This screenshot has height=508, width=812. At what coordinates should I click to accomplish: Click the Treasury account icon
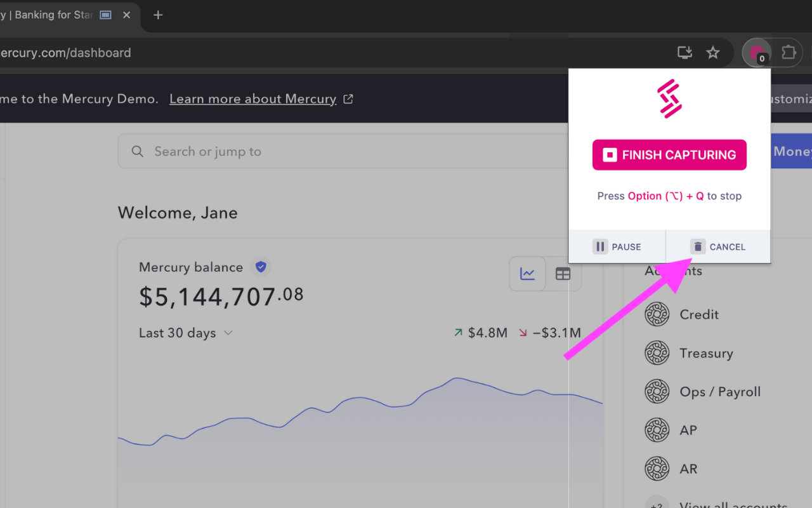pos(657,353)
